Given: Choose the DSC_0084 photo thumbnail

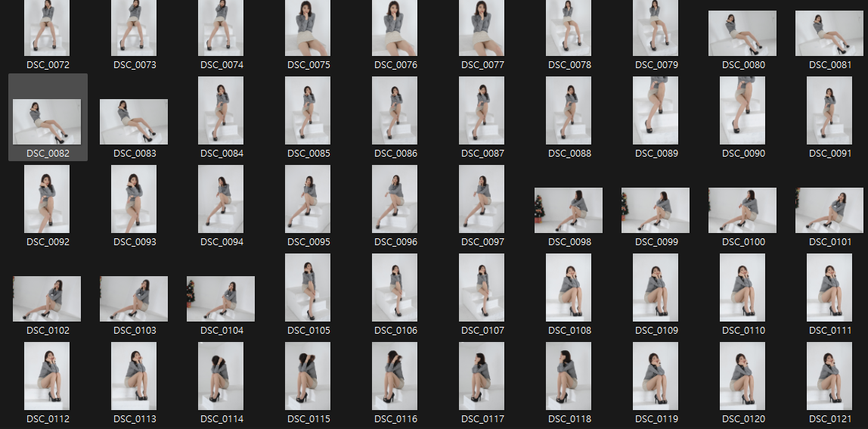Looking at the screenshot, I should pyautogui.click(x=221, y=110).
